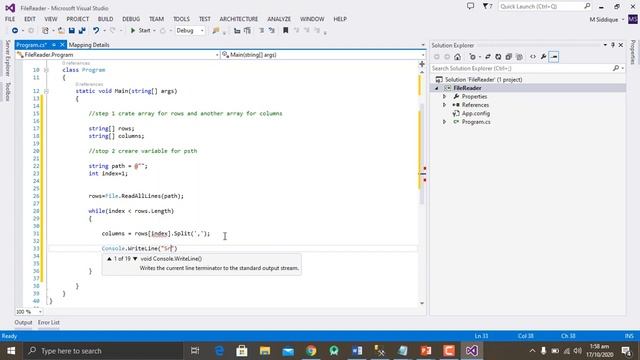Collapse the Main method code outline
The image size is (640, 360).
[46, 91]
